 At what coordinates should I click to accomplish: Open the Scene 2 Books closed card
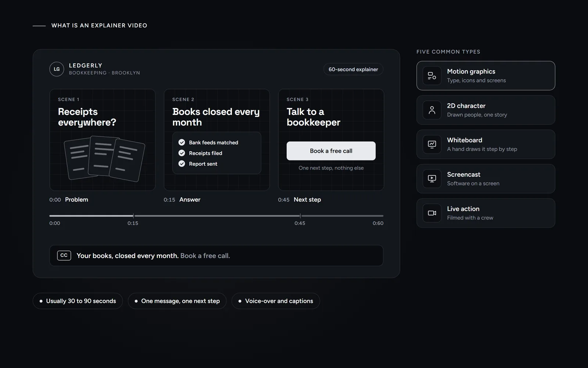point(217,140)
